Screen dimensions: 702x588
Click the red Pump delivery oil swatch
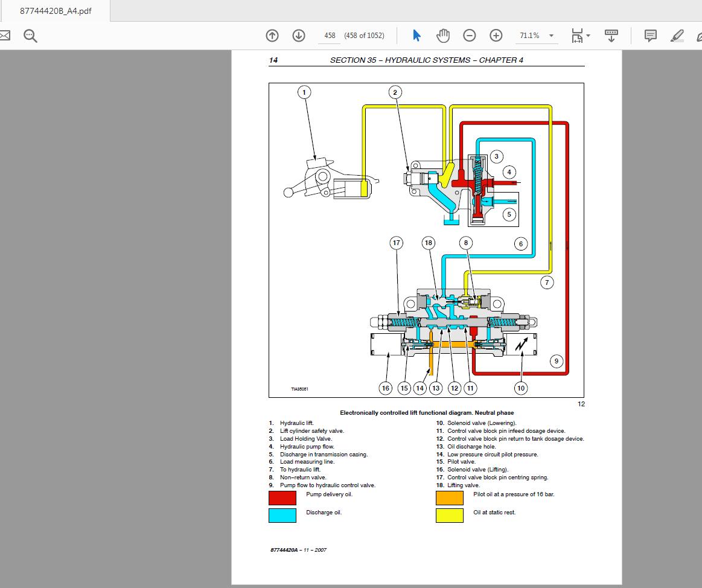tap(282, 497)
